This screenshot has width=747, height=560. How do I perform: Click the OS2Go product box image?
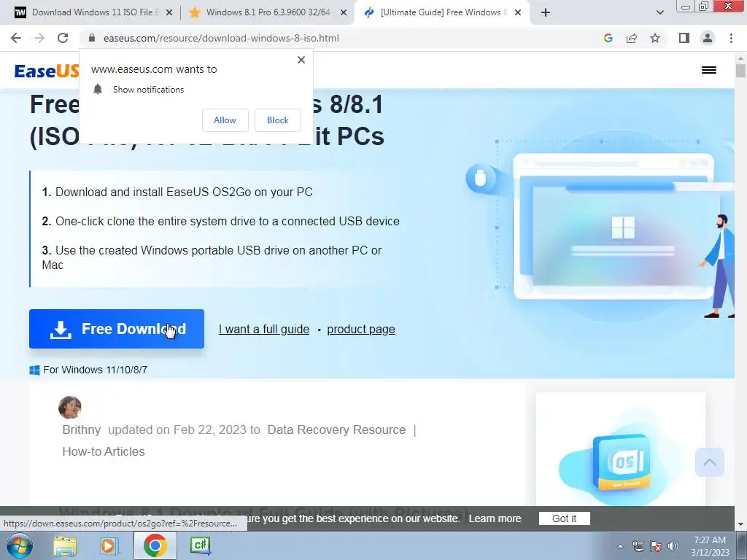621,462
